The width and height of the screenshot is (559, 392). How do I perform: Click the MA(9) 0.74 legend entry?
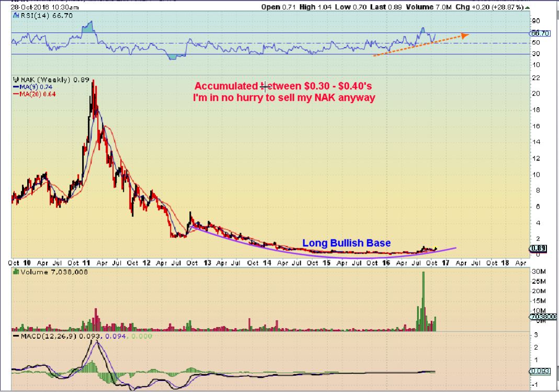36,87
